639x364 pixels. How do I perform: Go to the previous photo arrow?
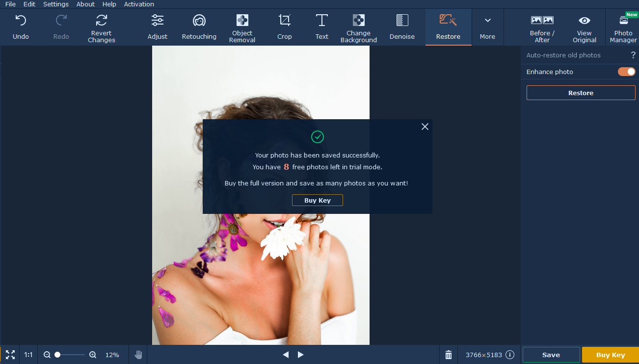(286, 355)
